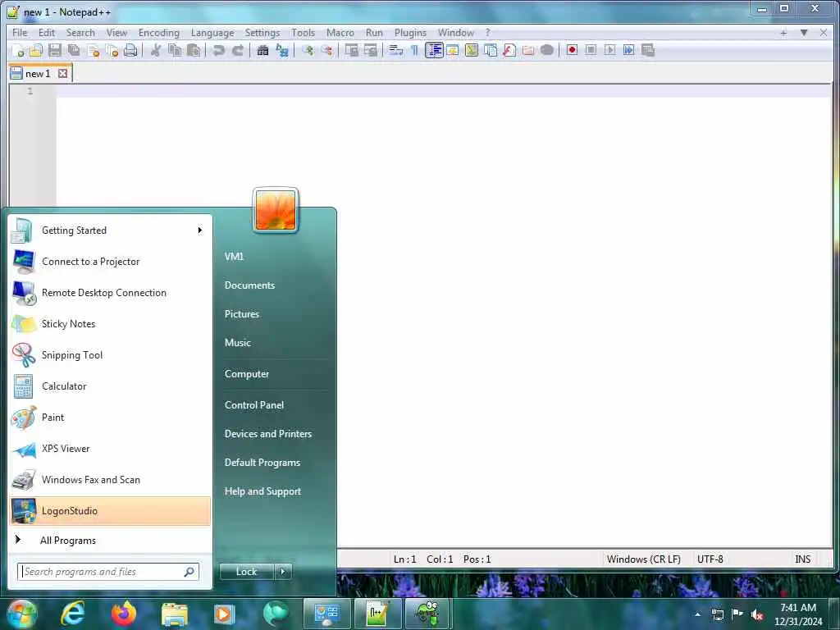Click the Lock button
This screenshot has width=840, height=630.
click(246, 572)
